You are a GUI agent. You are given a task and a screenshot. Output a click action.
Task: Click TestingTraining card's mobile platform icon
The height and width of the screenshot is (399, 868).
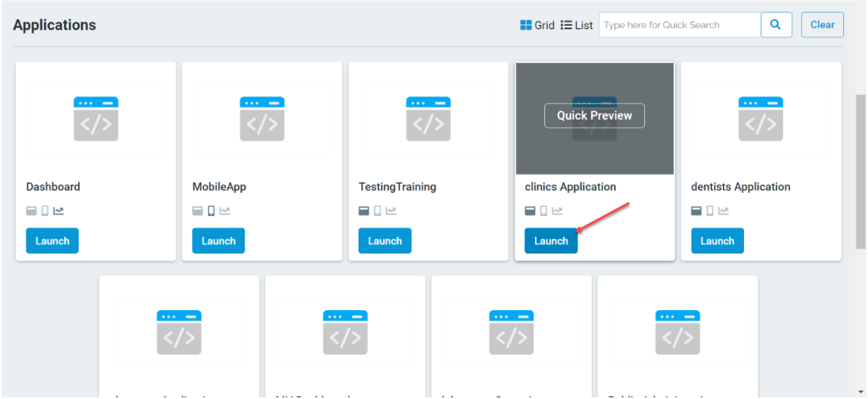378,210
